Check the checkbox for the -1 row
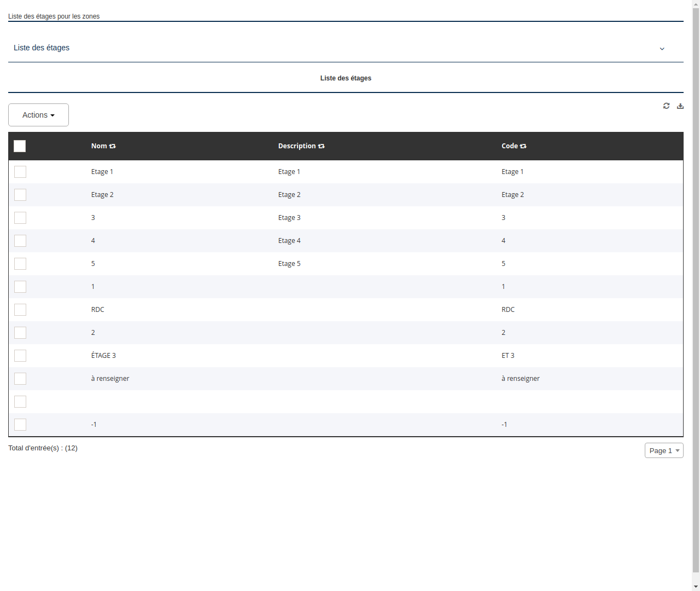 (20, 425)
